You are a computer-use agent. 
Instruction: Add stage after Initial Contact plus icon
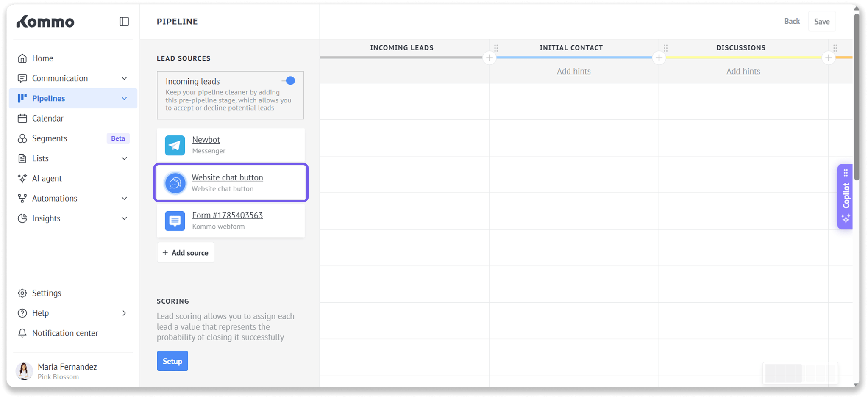659,58
